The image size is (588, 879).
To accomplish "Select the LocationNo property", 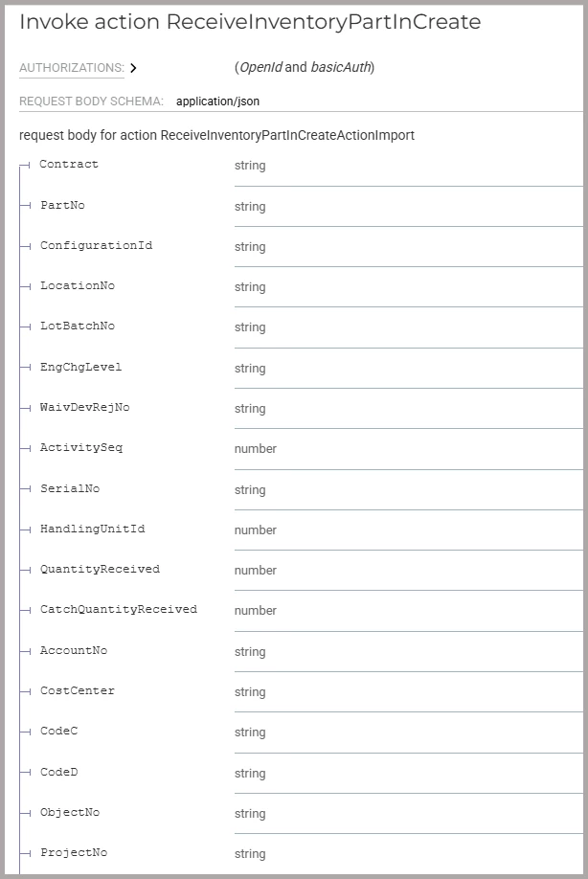I will [x=77, y=286].
